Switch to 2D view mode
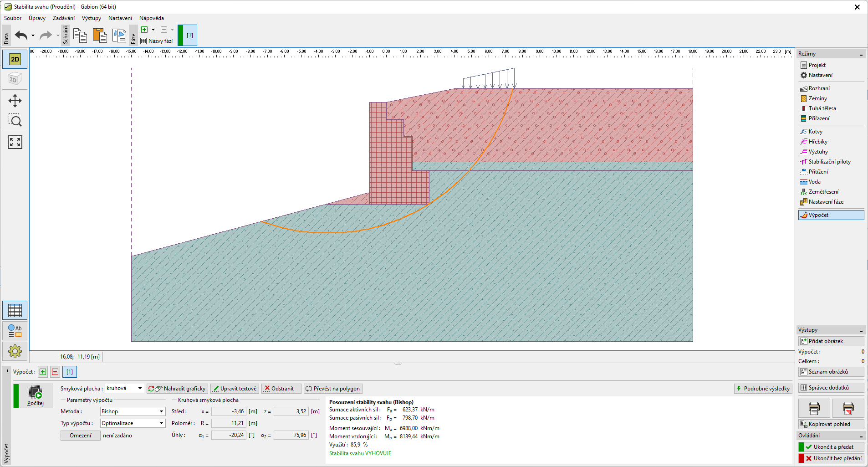Screen dimensions: 868x467 coord(15,59)
